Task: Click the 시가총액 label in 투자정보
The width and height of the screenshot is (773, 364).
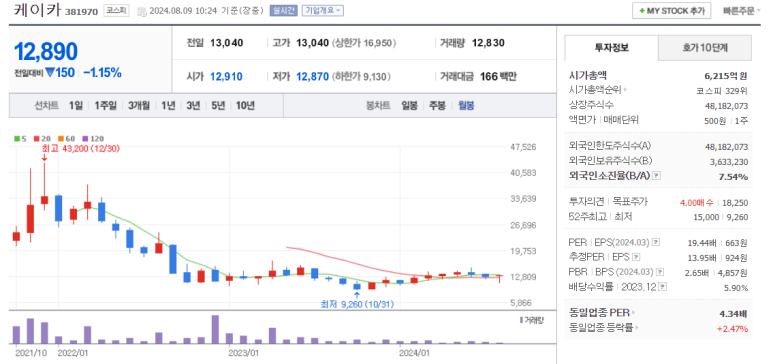Action: coord(588,75)
